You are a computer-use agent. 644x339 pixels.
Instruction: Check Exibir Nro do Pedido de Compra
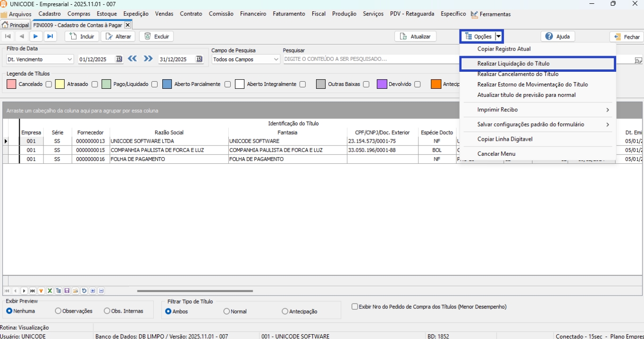point(355,307)
